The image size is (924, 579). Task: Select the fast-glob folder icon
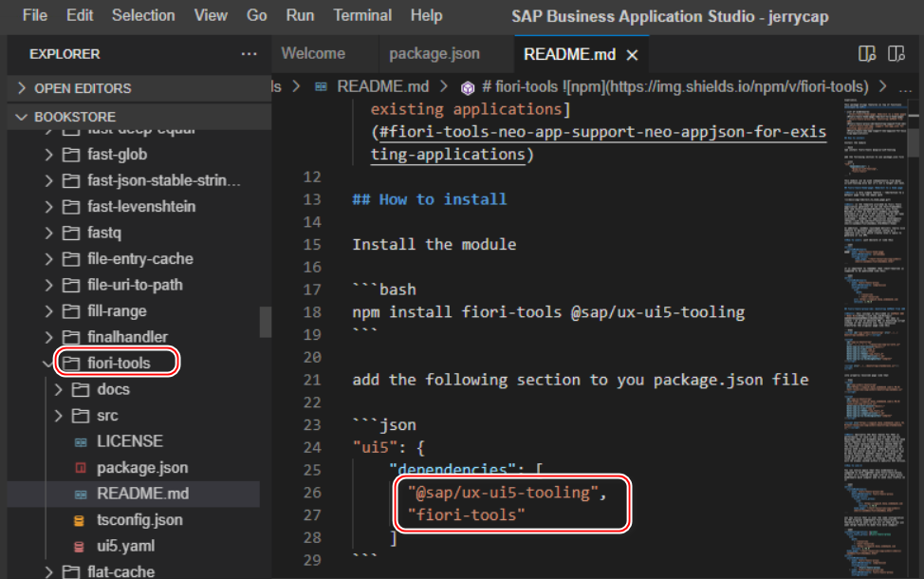point(71,155)
